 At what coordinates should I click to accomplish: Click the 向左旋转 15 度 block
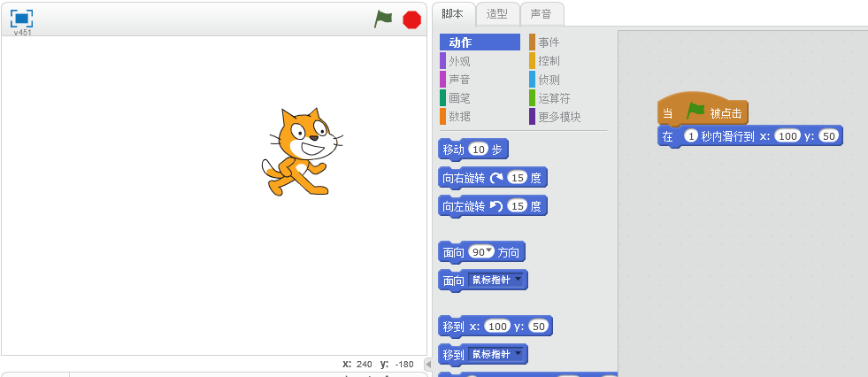[493, 206]
